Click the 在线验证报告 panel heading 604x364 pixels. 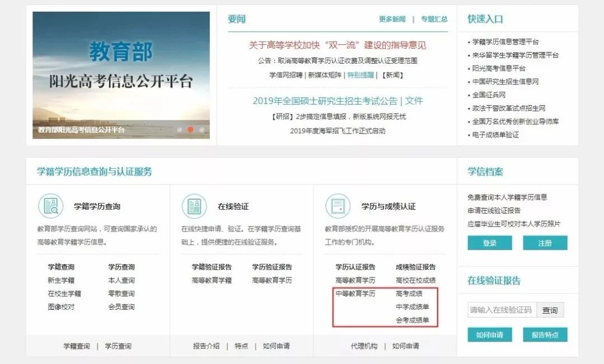(x=494, y=281)
